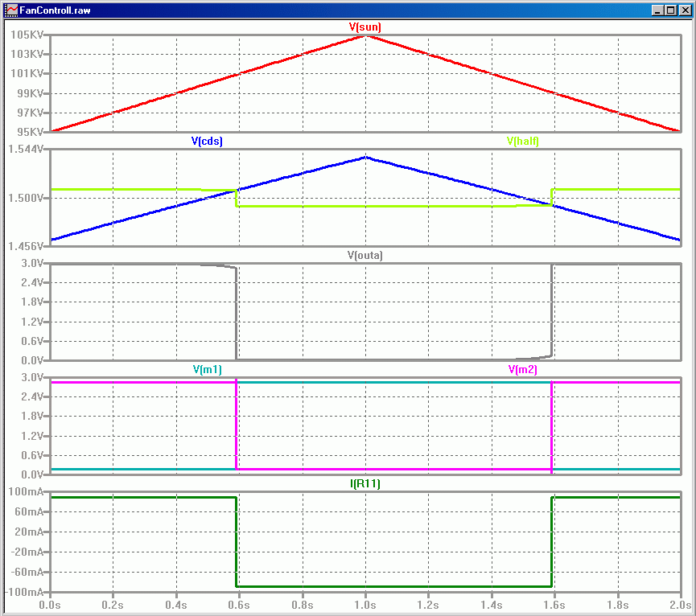Click the -100mA axis label of I(R11) pane

(x=24, y=592)
